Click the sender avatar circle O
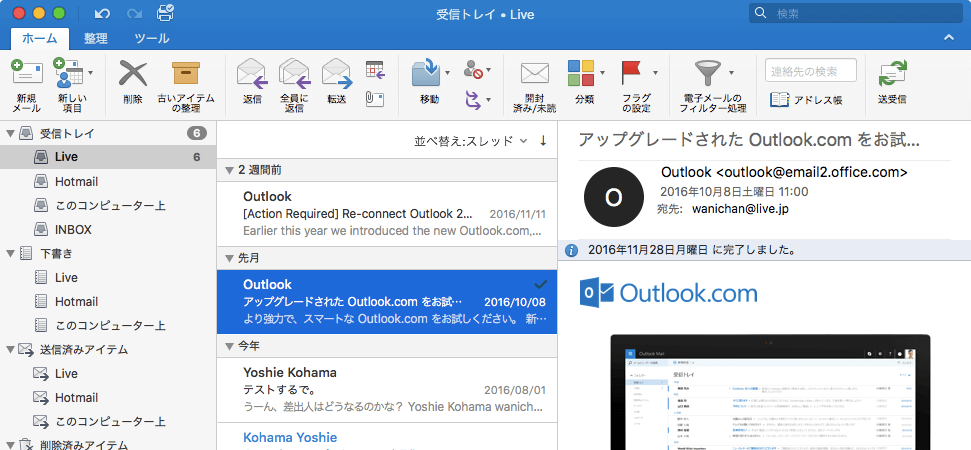This screenshot has height=450, width=971. pyautogui.click(x=613, y=197)
